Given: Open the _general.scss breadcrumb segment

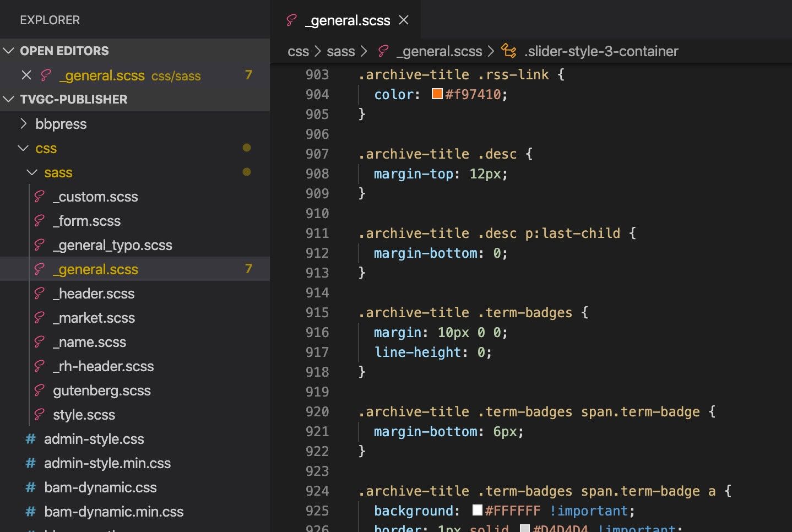Looking at the screenshot, I should pos(440,51).
